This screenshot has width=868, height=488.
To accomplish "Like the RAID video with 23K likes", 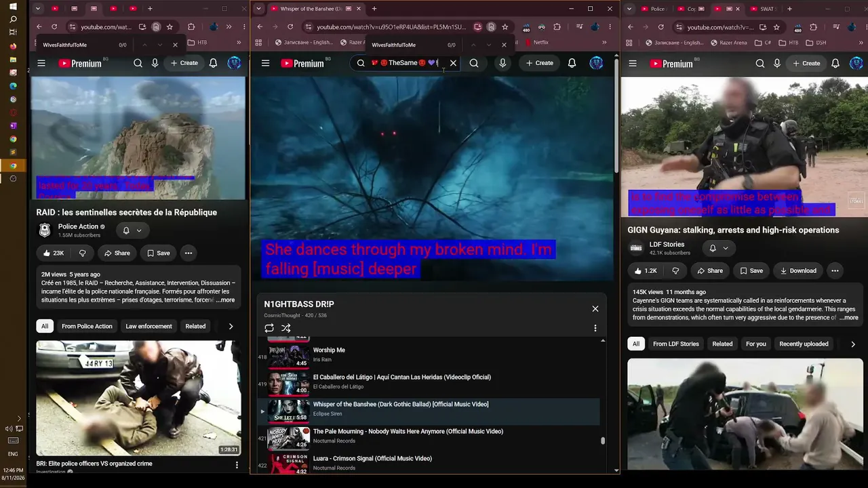I will pyautogui.click(x=53, y=253).
